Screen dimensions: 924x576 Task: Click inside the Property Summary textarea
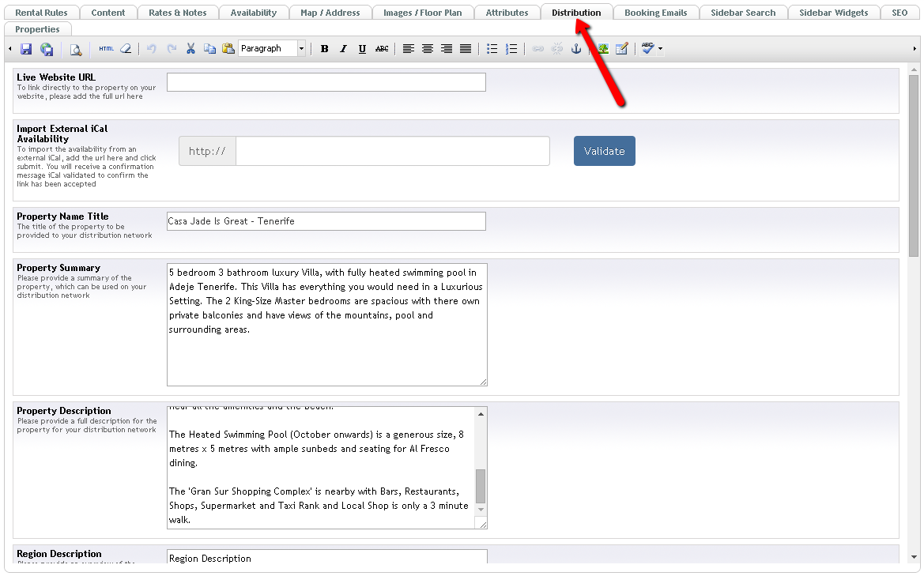click(326, 325)
